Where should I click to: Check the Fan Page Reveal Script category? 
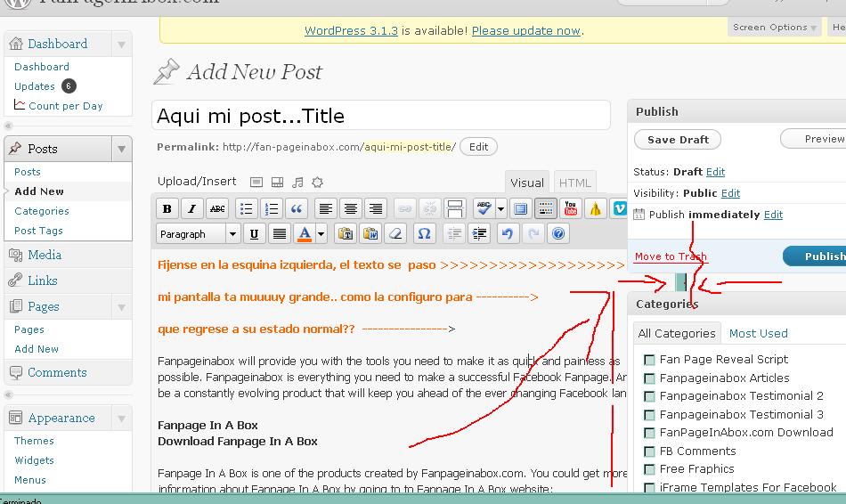(649, 360)
